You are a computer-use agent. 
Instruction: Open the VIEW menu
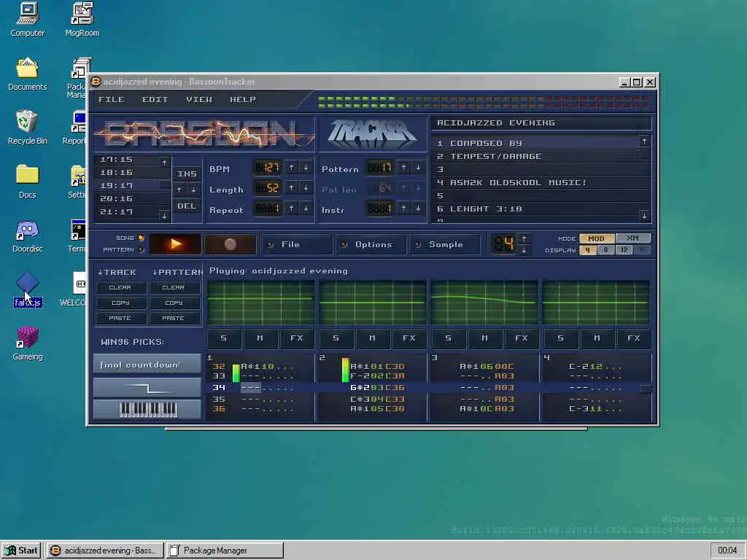[199, 99]
